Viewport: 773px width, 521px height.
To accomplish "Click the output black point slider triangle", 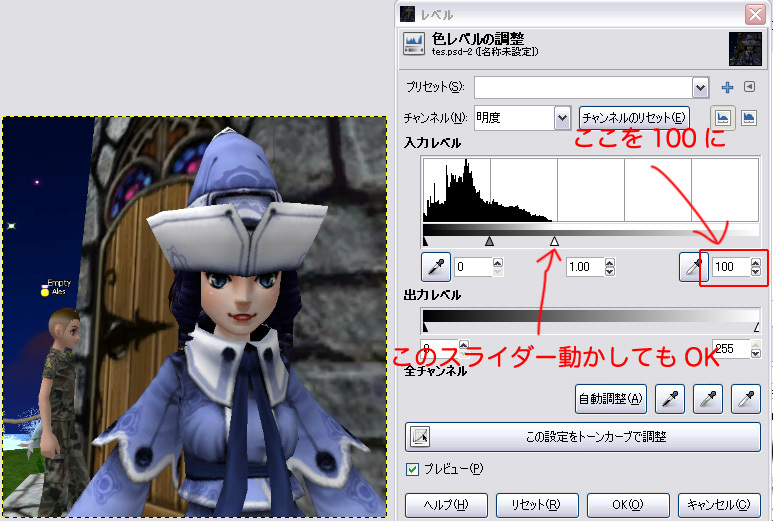I will pyautogui.click(x=425, y=327).
